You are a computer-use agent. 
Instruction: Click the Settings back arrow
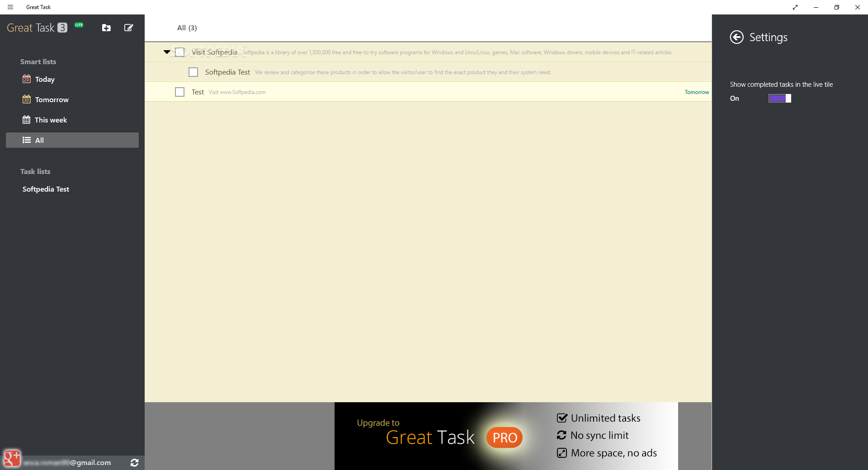point(737,37)
